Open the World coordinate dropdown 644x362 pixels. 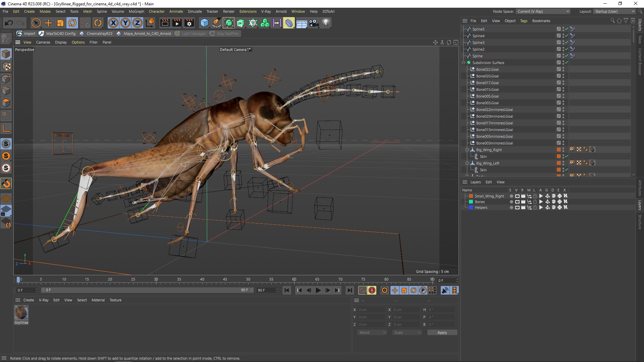coord(372,333)
